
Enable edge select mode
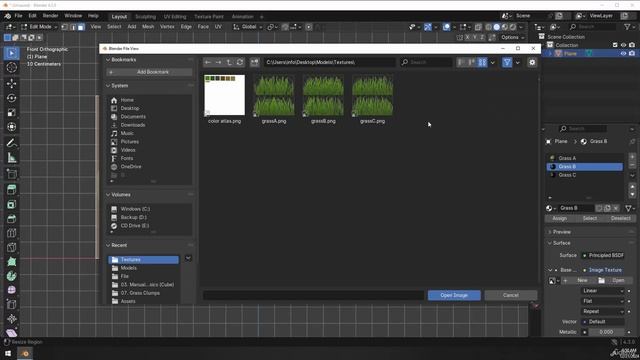(x=73, y=27)
